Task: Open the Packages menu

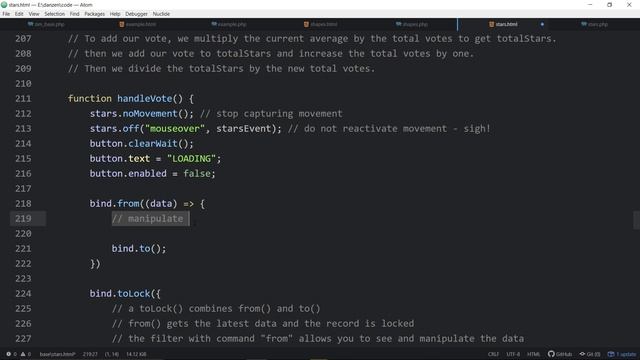Action: tap(94, 14)
